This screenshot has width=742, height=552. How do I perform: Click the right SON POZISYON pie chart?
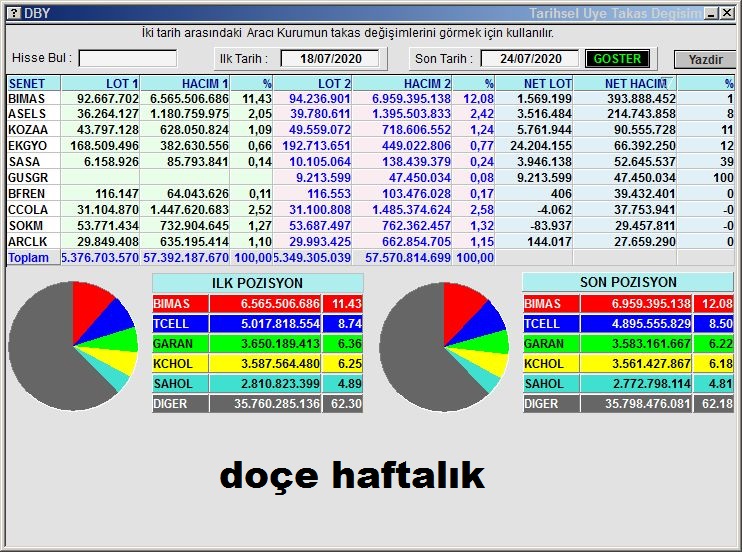coord(444,347)
